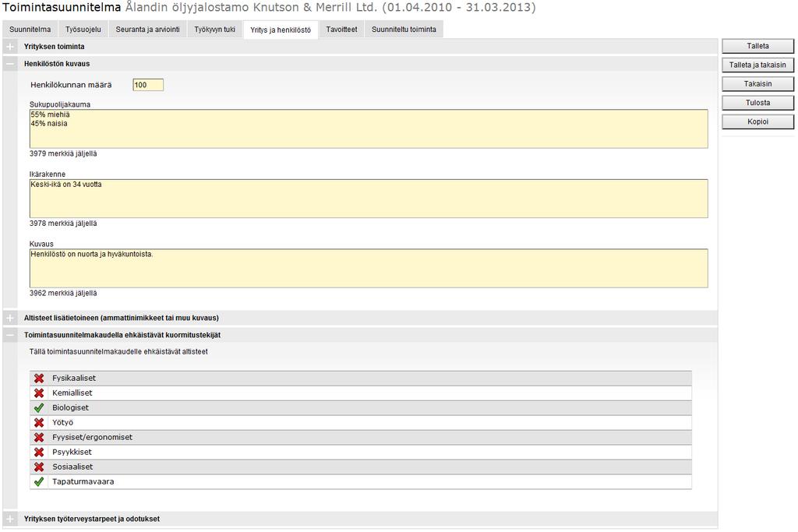The width and height of the screenshot is (798, 532).
Task: Toggle the red cross icon for Fyysiset/ergonomiset
Action: point(39,438)
